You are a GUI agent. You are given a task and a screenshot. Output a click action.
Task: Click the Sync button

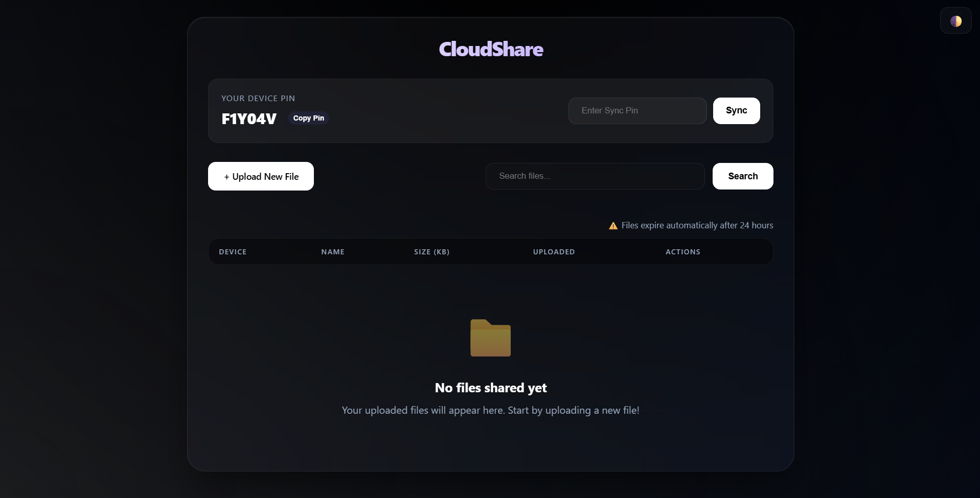736,111
